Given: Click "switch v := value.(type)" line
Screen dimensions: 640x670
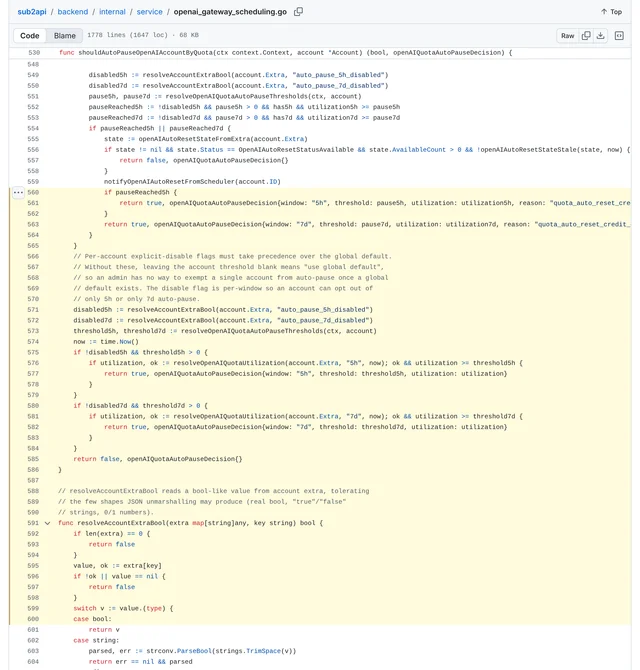Looking at the screenshot, I should (x=123, y=608).
